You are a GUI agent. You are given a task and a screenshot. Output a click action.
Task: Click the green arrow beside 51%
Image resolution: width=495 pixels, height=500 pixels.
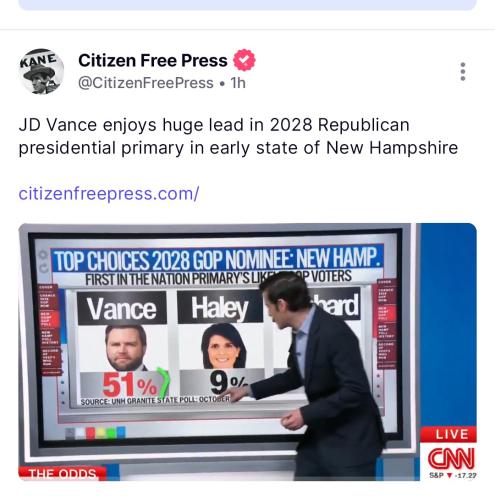[x=163, y=382]
